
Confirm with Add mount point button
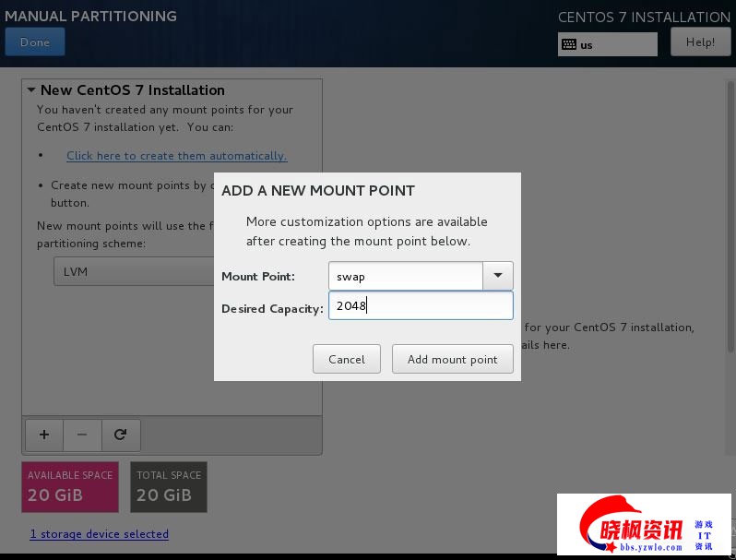click(x=452, y=359)
